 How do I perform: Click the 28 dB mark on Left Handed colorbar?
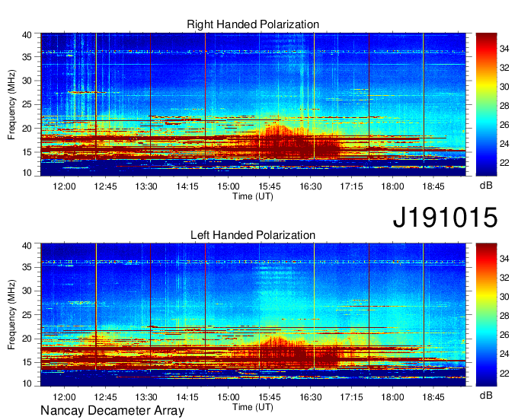(504, 316)
